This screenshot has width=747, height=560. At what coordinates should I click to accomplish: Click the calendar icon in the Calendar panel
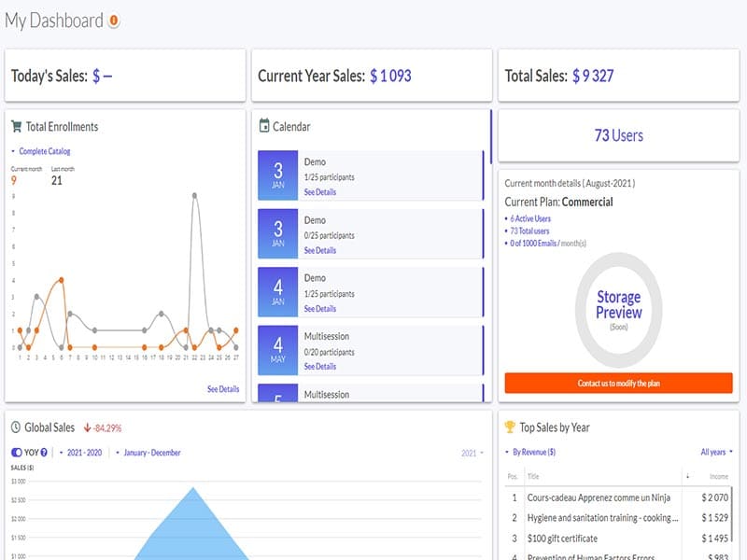pyautogui.click(x=264, y=126)
